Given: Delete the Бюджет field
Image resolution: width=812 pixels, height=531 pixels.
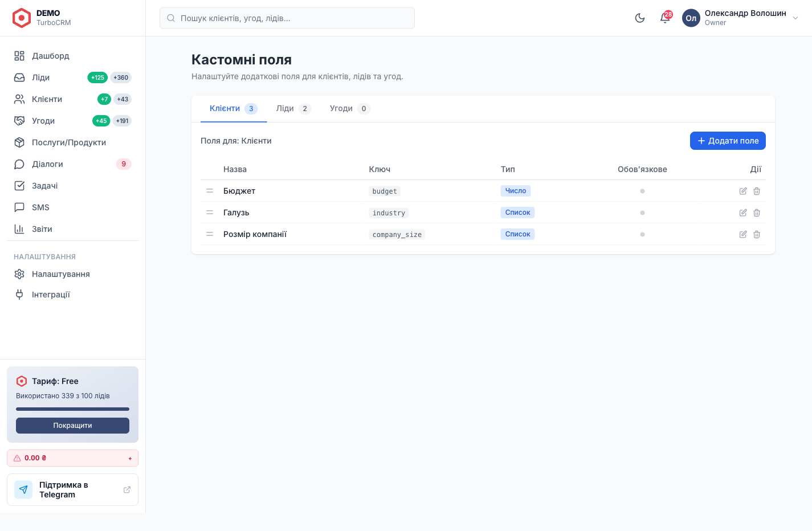Looking at the screenshot, I should tap(757, 191).
